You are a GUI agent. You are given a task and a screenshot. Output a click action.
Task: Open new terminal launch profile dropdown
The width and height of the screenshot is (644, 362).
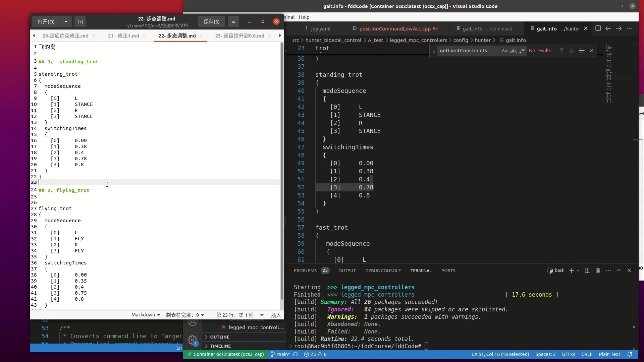[x=578, y=270]
